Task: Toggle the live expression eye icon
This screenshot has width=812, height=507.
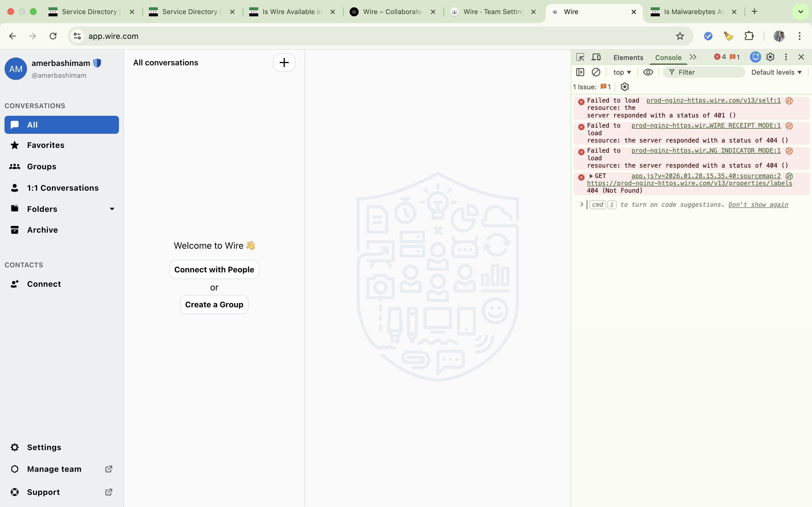Action: tap(648, 72)
